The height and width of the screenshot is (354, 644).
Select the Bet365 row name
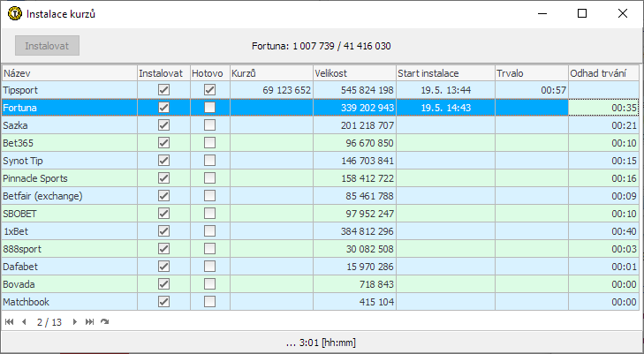coord(18,143)
